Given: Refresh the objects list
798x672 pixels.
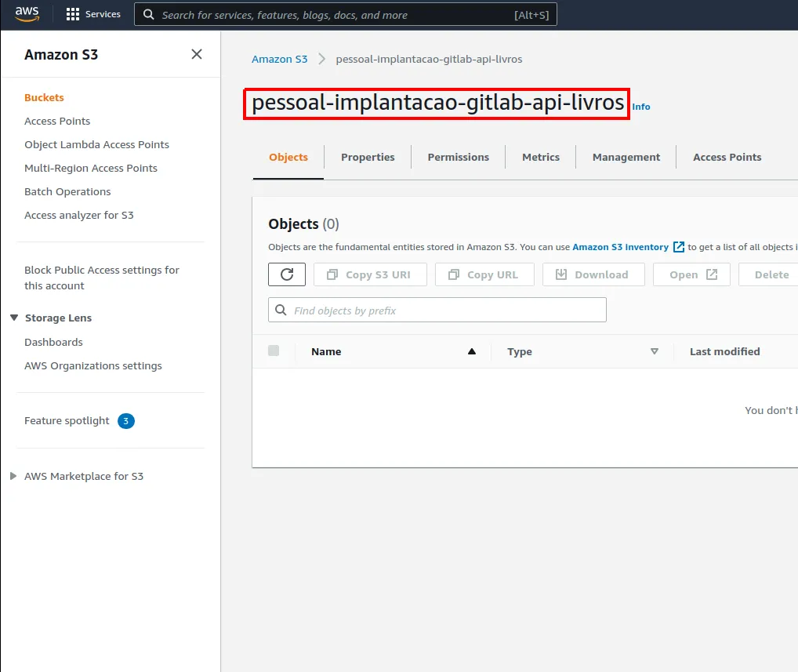Looking at the screenshot, I should tap(287, 274).
